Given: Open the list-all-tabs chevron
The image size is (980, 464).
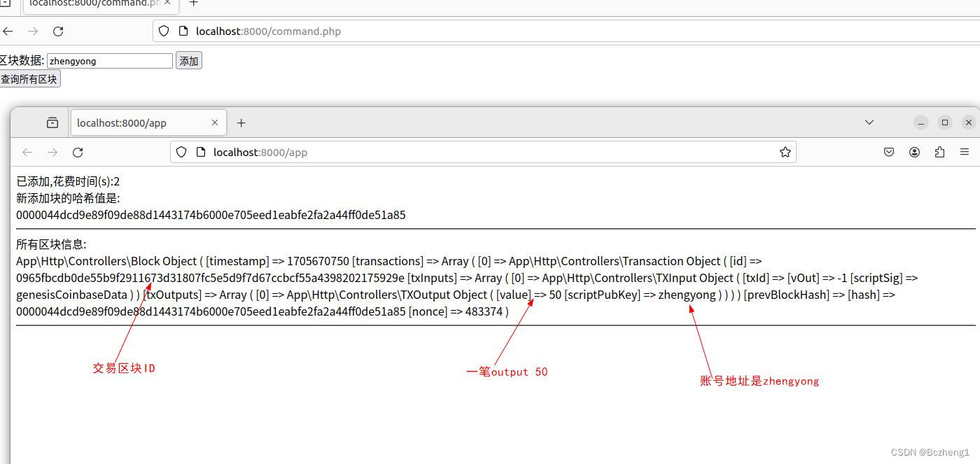Looking at the screenshot, I should [x=869, y=122].
